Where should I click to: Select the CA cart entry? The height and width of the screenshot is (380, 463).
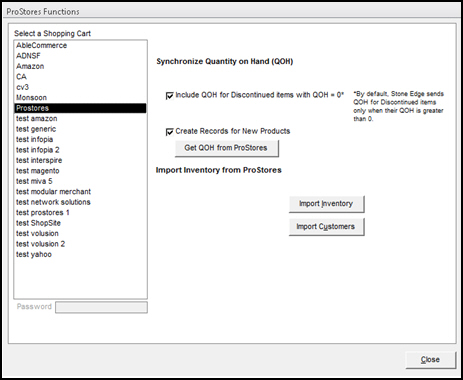80,77
